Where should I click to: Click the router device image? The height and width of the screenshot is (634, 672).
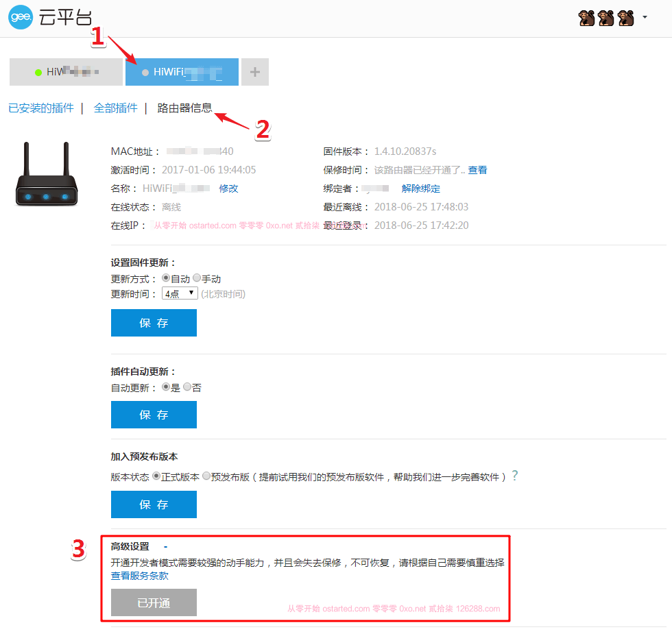point(47,174)
